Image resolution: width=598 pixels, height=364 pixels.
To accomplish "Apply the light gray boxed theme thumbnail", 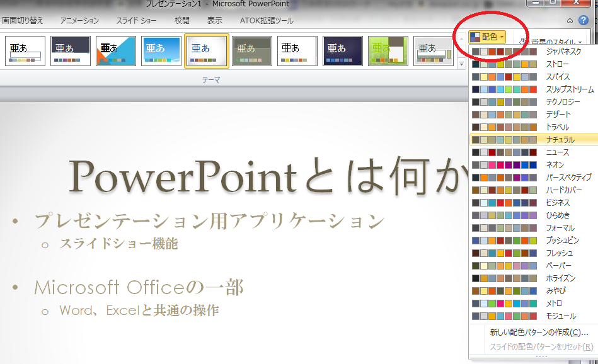I will click(x=434, y=51).
